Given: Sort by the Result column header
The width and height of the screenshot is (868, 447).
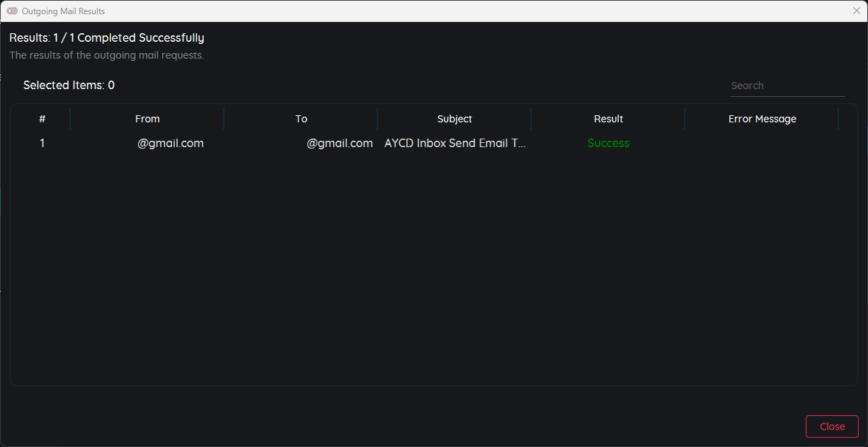Looking at the screenshot, I should (608, 119).
